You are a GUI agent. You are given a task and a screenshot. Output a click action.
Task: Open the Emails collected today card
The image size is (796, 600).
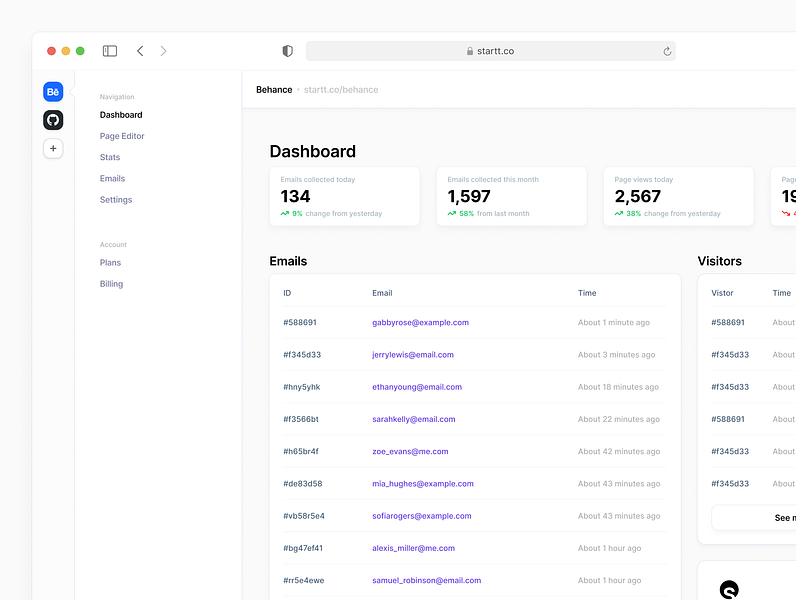(345, 196)
